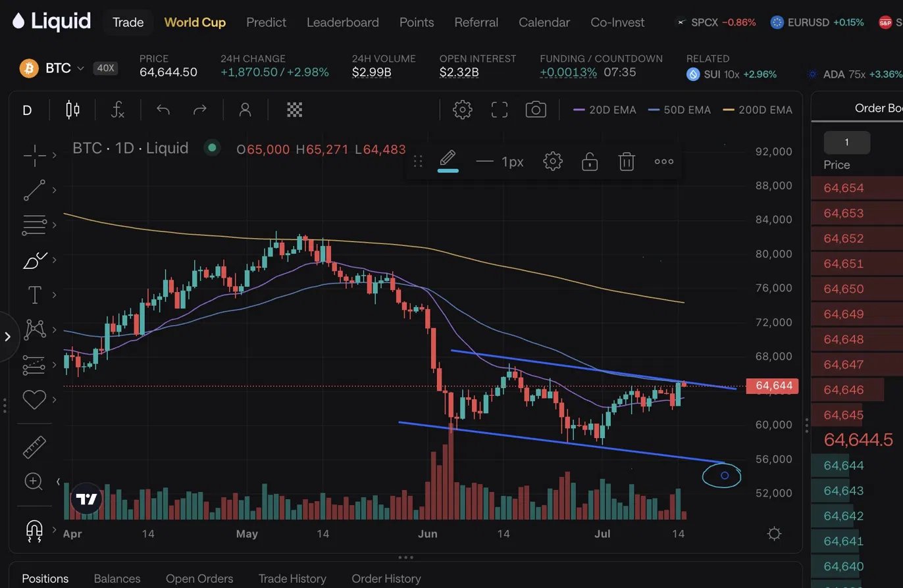903x588 pixels.
Task: Open the Co-Invest page
Action: pos(618,22)
